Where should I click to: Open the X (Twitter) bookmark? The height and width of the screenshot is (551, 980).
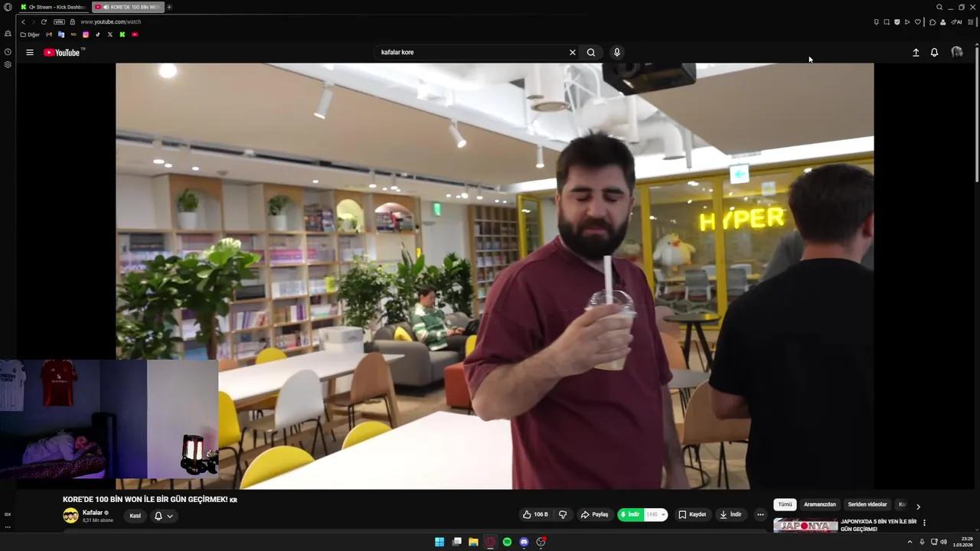click(110, 34)
